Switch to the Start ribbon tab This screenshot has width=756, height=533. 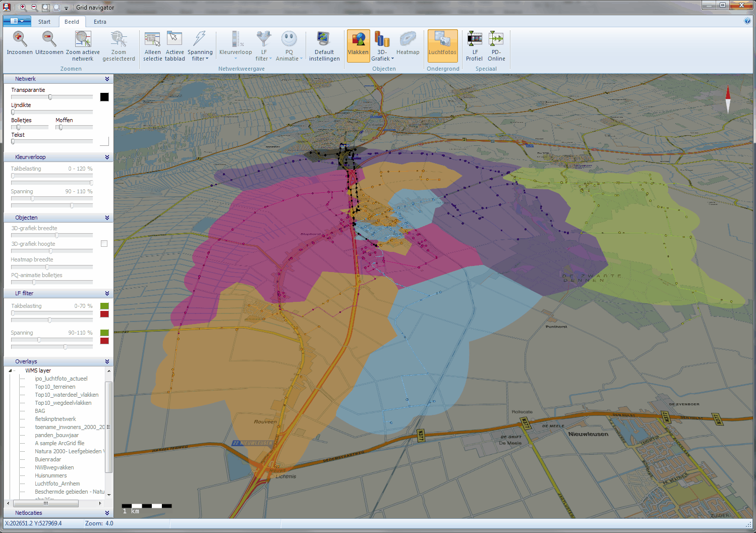[x=44, y=22]
